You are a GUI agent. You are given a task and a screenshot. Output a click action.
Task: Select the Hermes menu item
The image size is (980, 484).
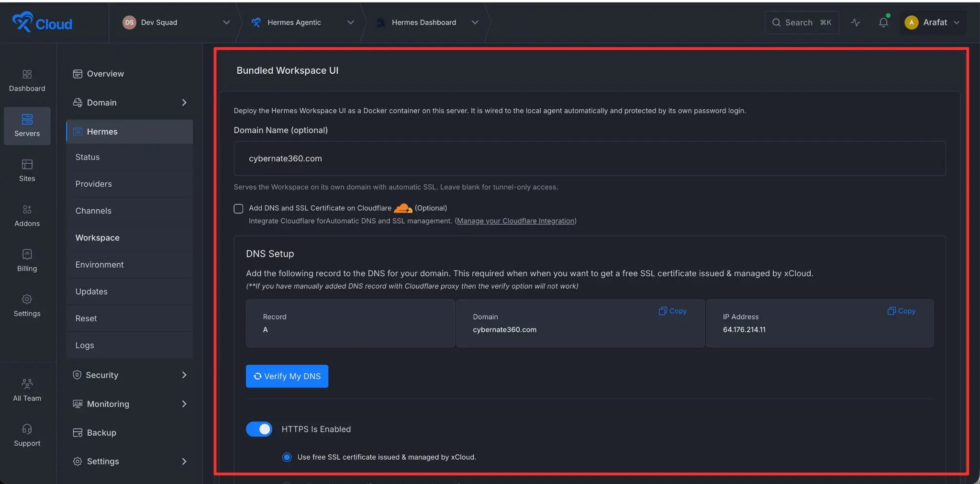129,132
